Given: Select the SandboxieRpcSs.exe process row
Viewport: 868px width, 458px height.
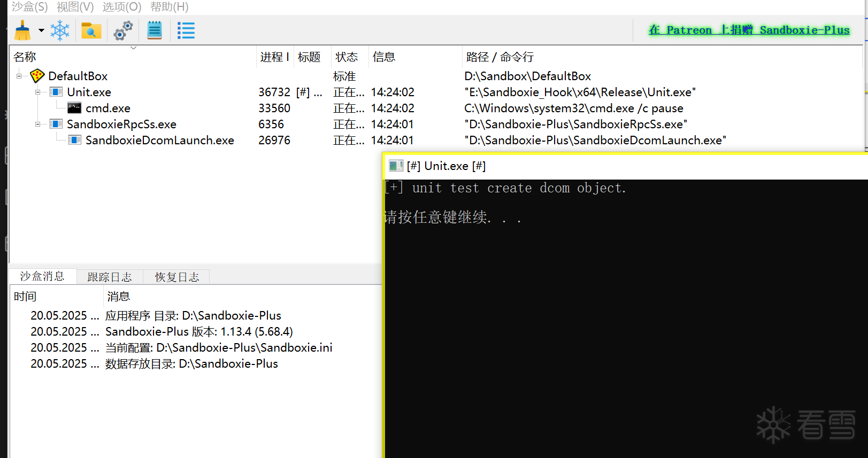Looking at the screenshot, I should point(436,124).
